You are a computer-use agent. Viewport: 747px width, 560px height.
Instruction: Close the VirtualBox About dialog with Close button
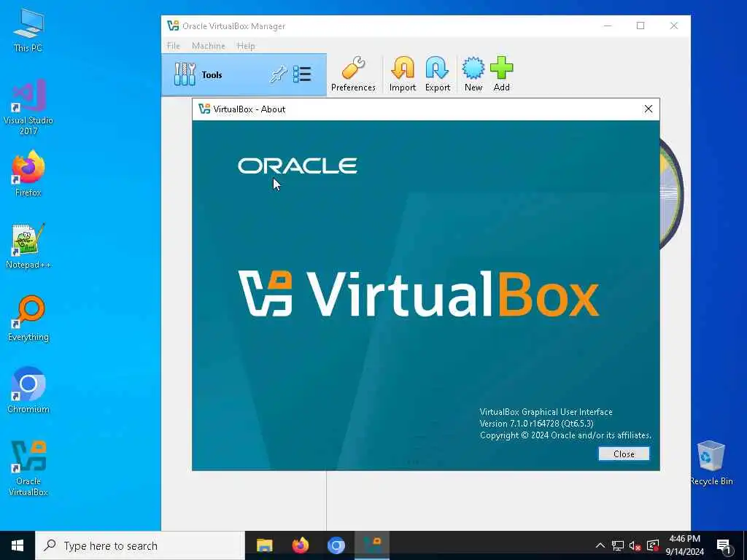pyautogui.click(x=624, y=454)
